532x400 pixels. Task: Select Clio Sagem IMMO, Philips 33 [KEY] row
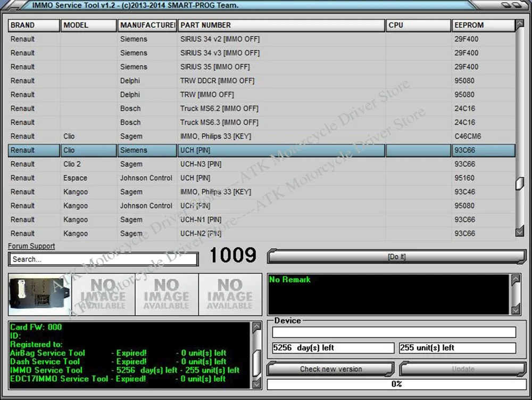coord(262,136)
